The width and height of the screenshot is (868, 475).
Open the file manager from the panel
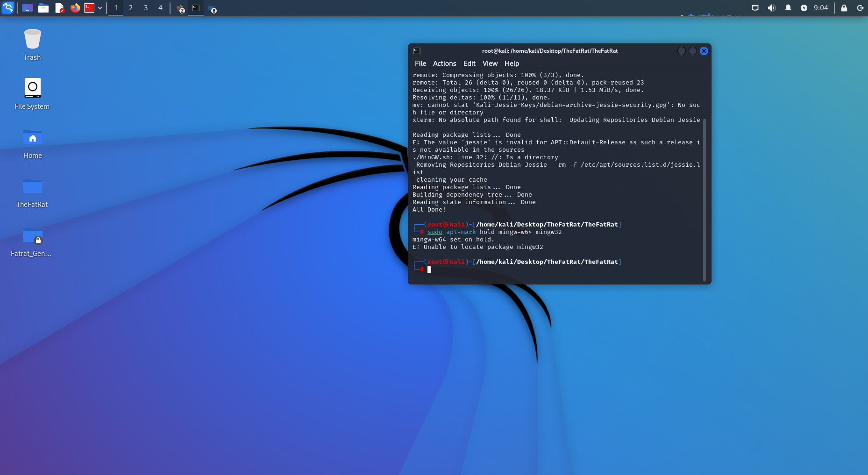point(43,8)
